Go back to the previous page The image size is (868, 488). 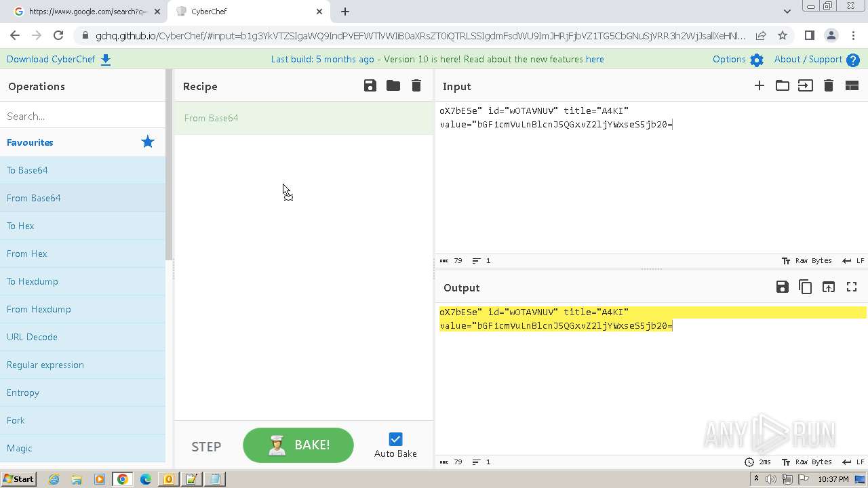(15, 35)
